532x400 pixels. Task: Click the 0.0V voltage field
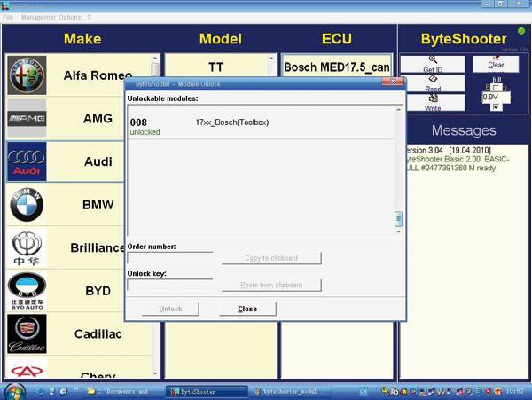(496, 97)
